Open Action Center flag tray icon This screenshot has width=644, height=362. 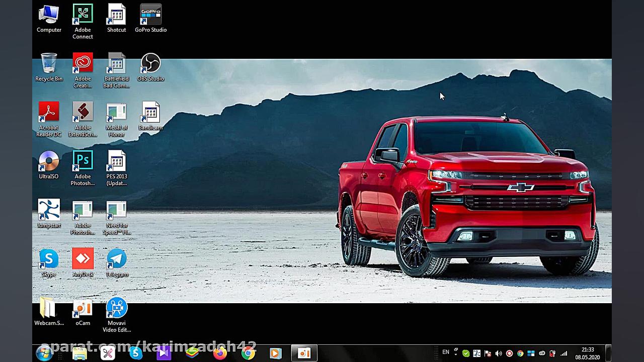tap(488, 353)
